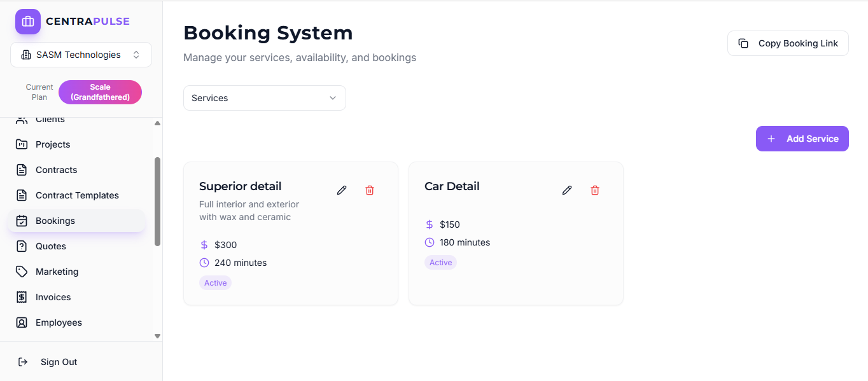
Task: Edit the Car Detail service
Action: tap(567, 190)
